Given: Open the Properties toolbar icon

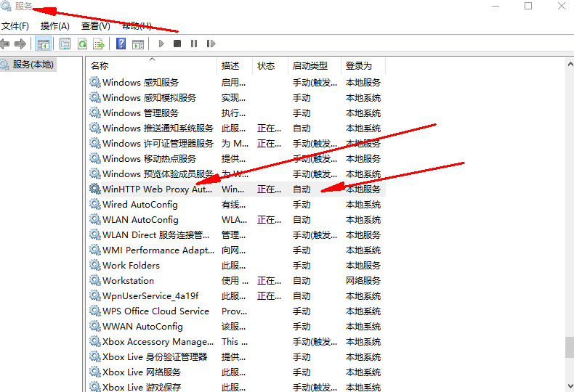Looking at the screenshot, I should (65, 44).
